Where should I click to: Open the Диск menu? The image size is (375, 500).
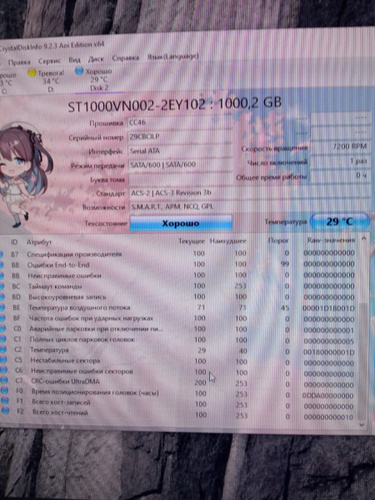96,59
